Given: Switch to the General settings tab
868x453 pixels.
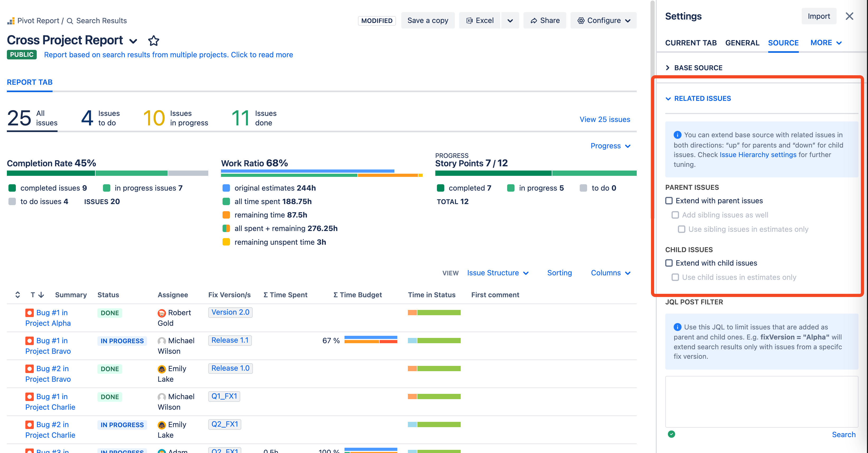Looking at the screenshot, I should (742, 43).
